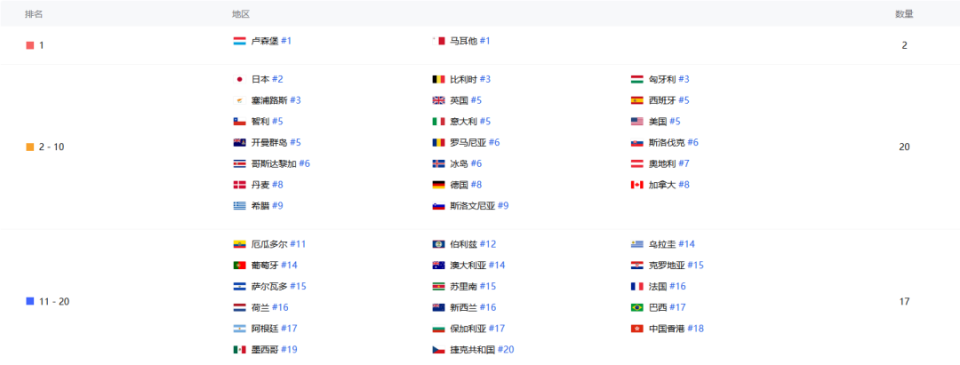Screen dimensions: 960x365
Task: Open the #16 link next to 荷兰
Action: coord(280,307)
